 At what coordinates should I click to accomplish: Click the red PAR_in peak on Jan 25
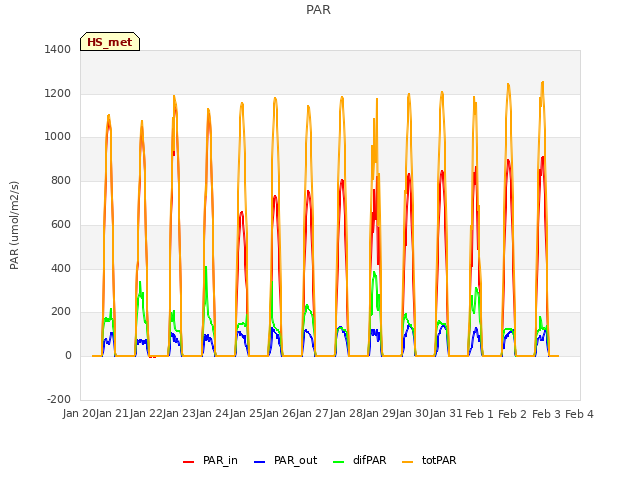click(x=242, y=213)
